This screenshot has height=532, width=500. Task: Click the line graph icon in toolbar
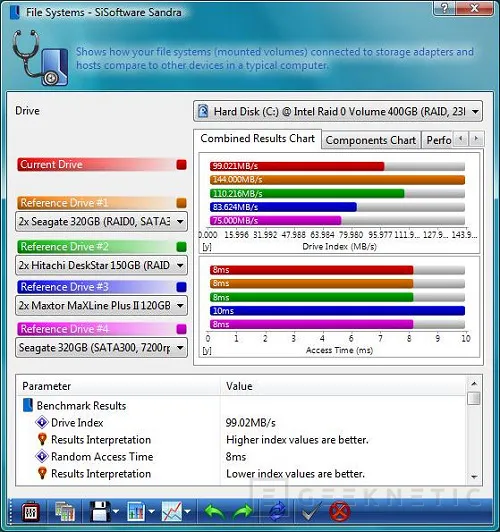[x=172, y=511]
